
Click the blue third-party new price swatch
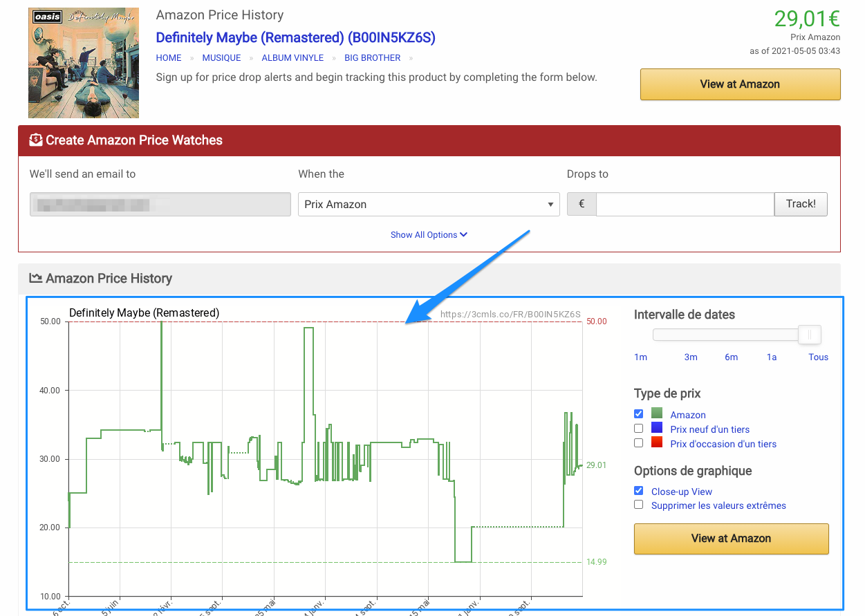point(657,428)
